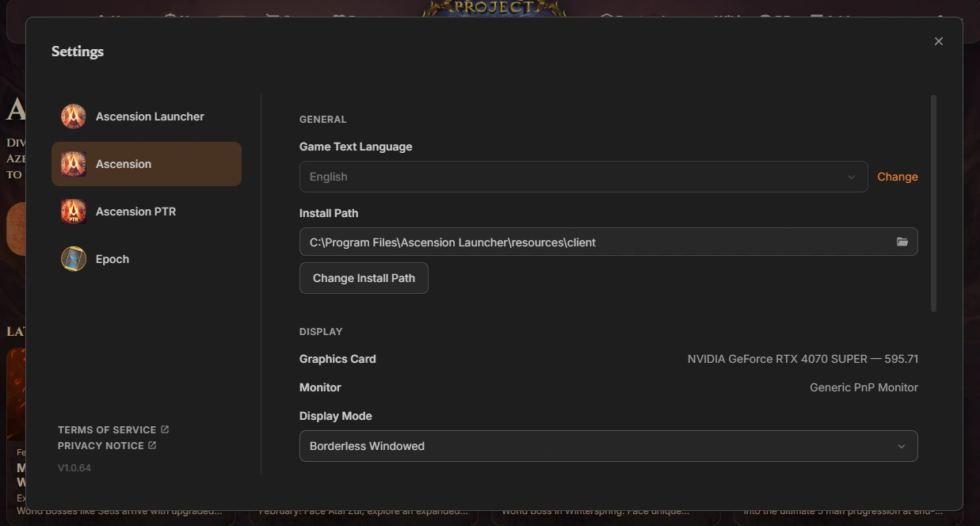Click the Change Install Path button
Viewport: 980px width, 526px height.
click(364, 278)
